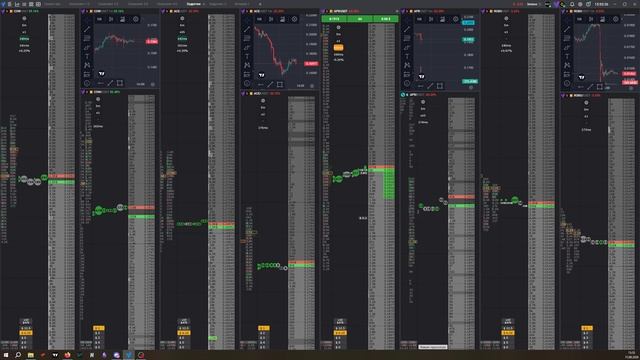Switch to the second workspace tab

79,4
